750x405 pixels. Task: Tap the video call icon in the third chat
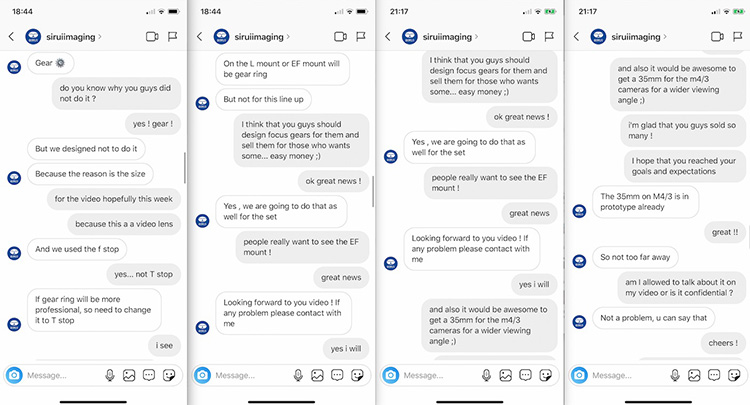(x=527, y=36)
